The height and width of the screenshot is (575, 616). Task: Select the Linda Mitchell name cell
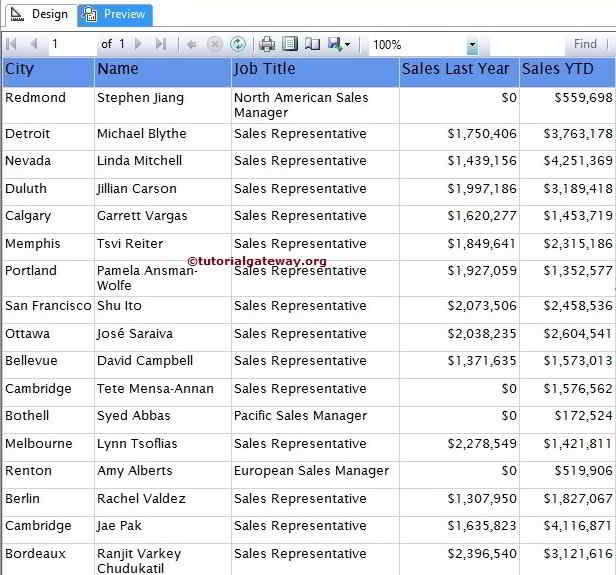(x=163, y=164)
